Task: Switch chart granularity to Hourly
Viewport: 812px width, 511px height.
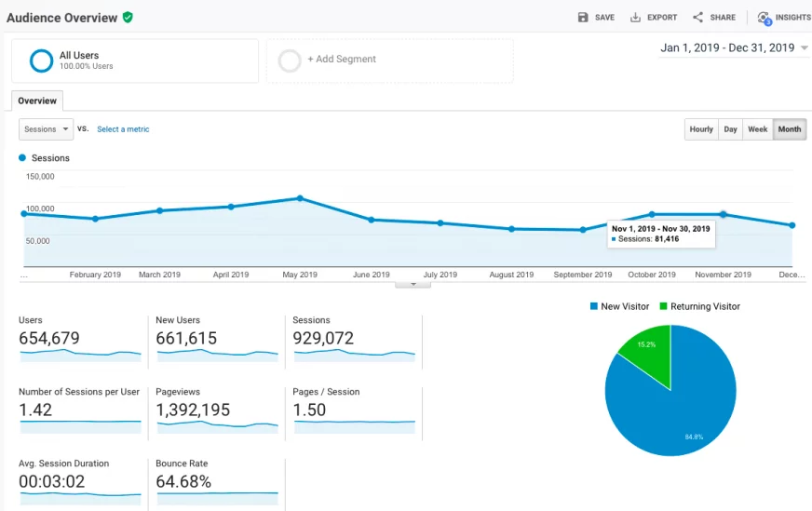Action: (701, 129)
